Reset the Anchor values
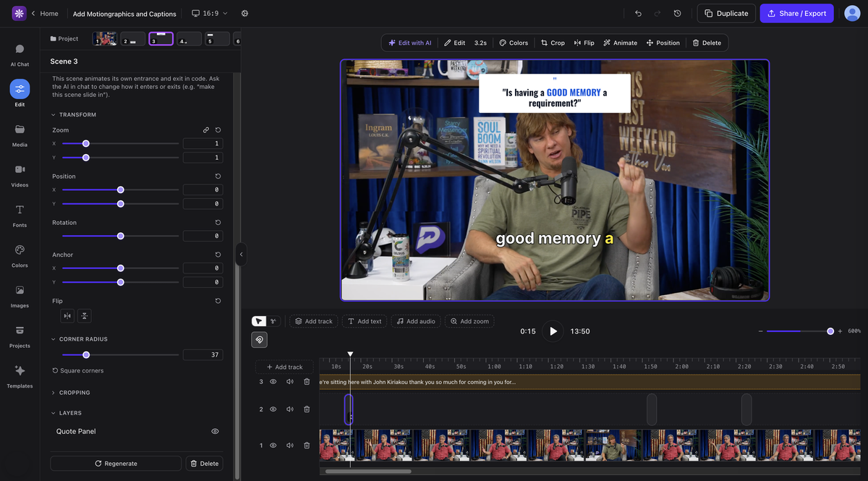Screen dimensions: 868x481 218,255
